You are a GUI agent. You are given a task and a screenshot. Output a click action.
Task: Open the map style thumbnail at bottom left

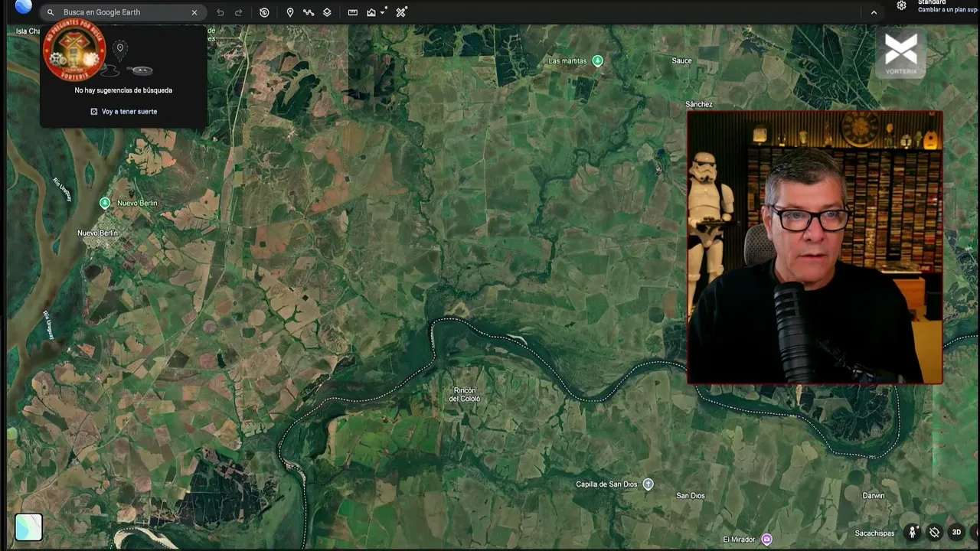click(28, 527)
